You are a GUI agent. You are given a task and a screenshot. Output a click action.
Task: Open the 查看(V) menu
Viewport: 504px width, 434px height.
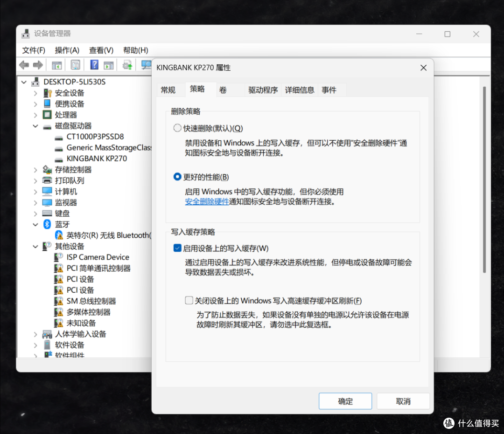pos(101,50)
